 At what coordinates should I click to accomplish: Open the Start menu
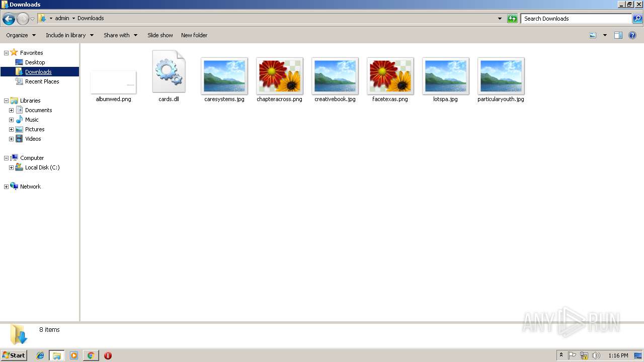pos(14,355)
